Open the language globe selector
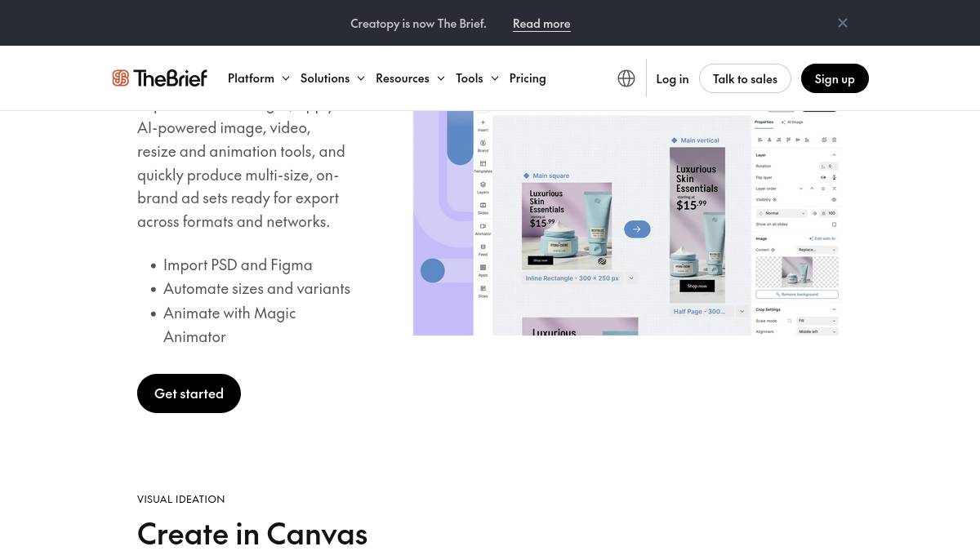 pos(626,78)
